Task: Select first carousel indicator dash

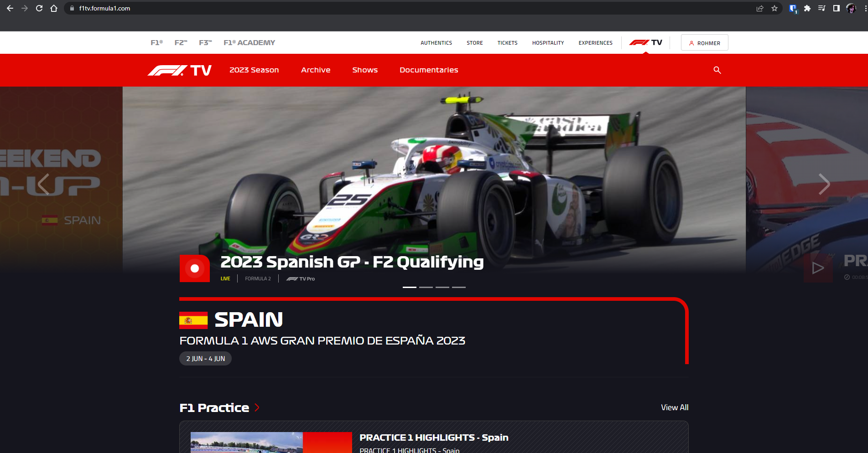Action: 410,287
